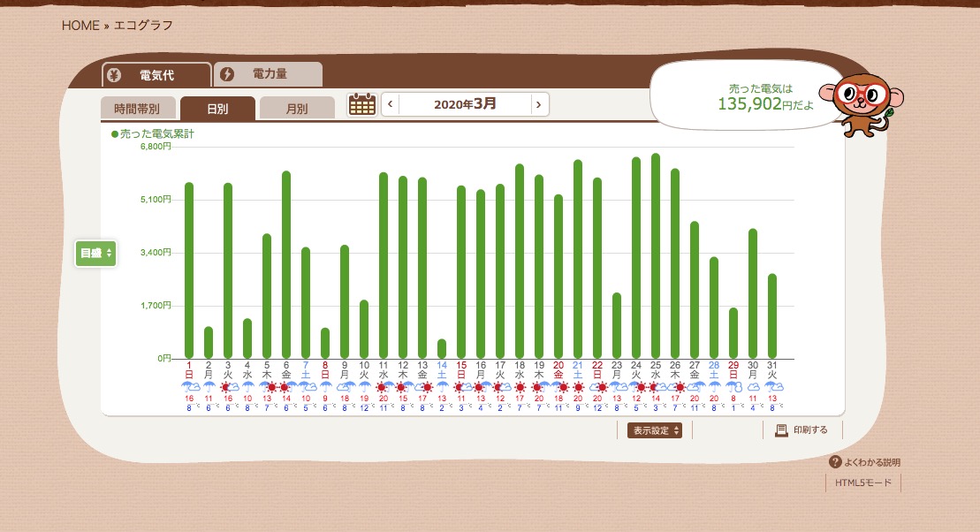The width and height of the screenshot is (980, 532).
Task: Click the 印刷する print button
Action: tap(803, 430)
